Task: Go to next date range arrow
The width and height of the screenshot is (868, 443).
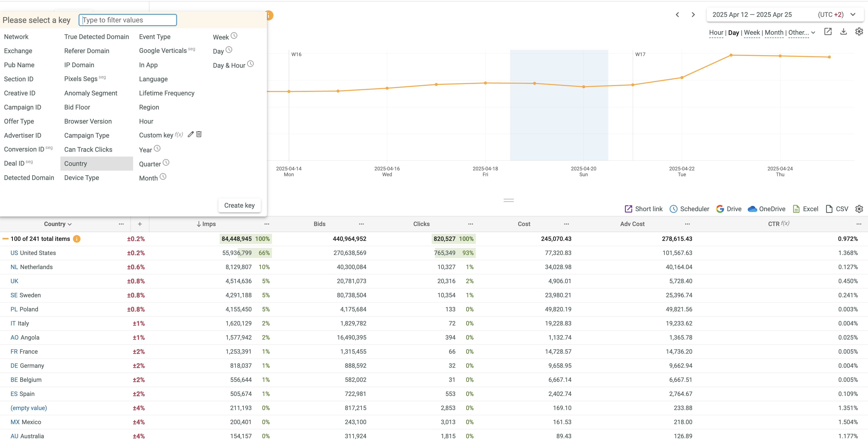Action: 693,15
